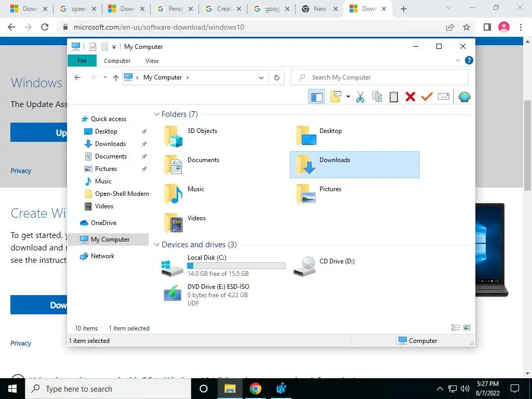Open recent locations dropdown arrow
Image resolution: width=532 pixels, height=399 pixels.
click(x=105, y=77)
